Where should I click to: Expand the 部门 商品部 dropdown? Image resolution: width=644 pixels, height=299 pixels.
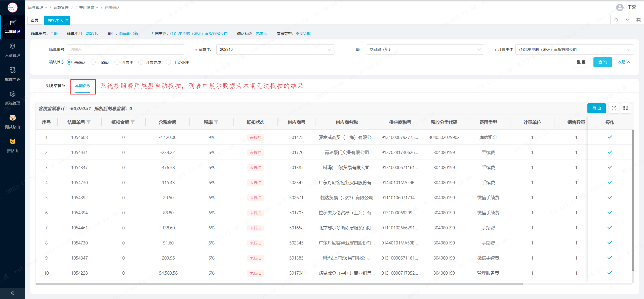click(425, 49)
